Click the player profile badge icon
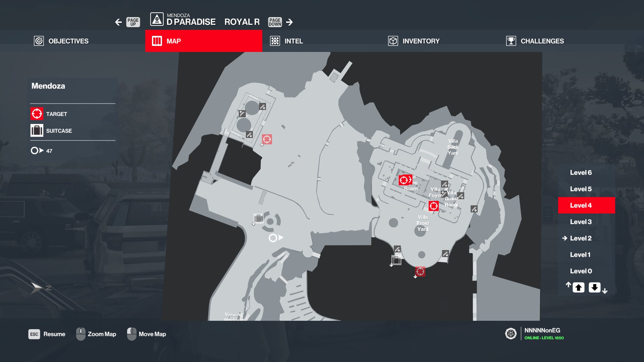The image size is (644, 362). 511,334
